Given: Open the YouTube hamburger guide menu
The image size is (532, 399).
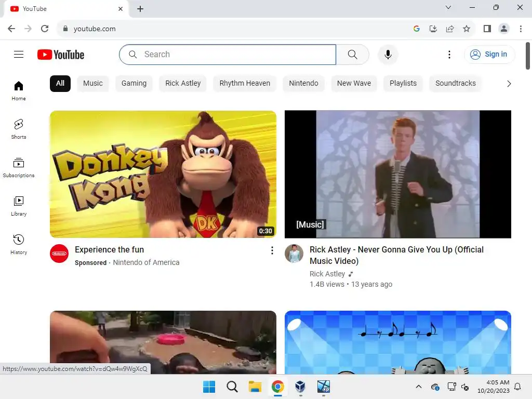Looking at the screenshot, I should [x=19, y=54].
